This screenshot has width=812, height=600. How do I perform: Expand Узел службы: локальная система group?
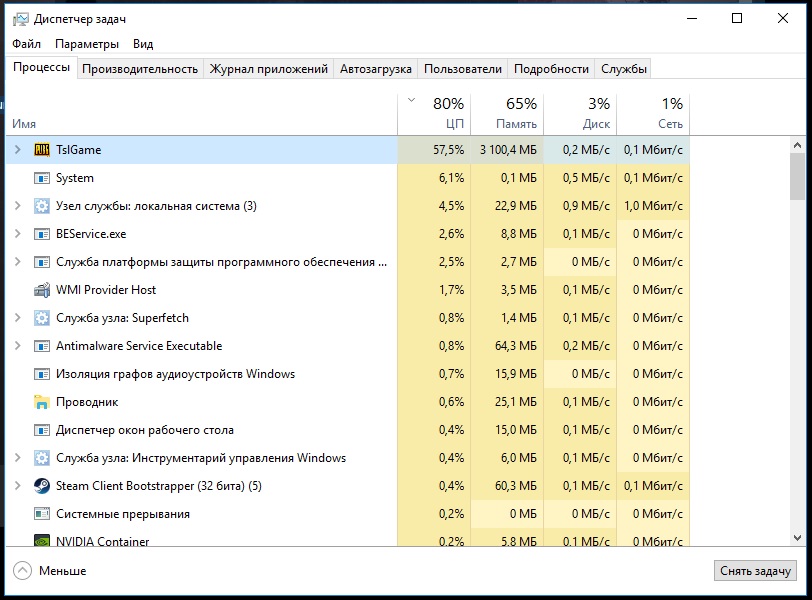[x=17, y=206]
